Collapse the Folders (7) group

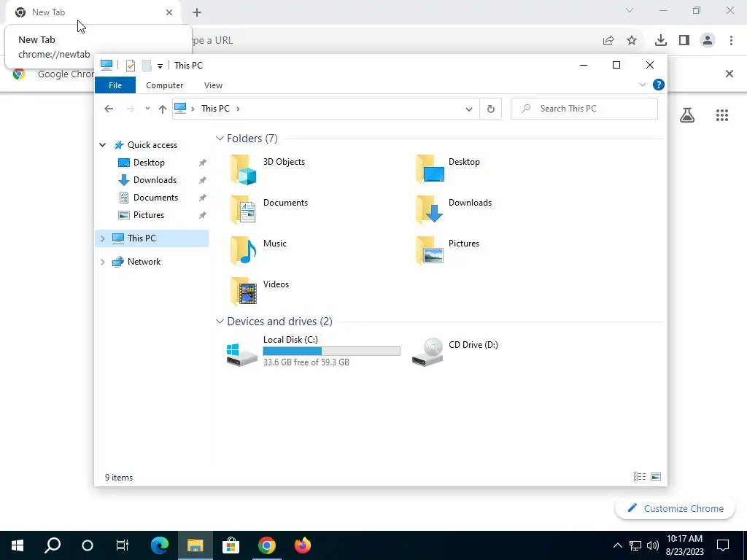[220, 138]
